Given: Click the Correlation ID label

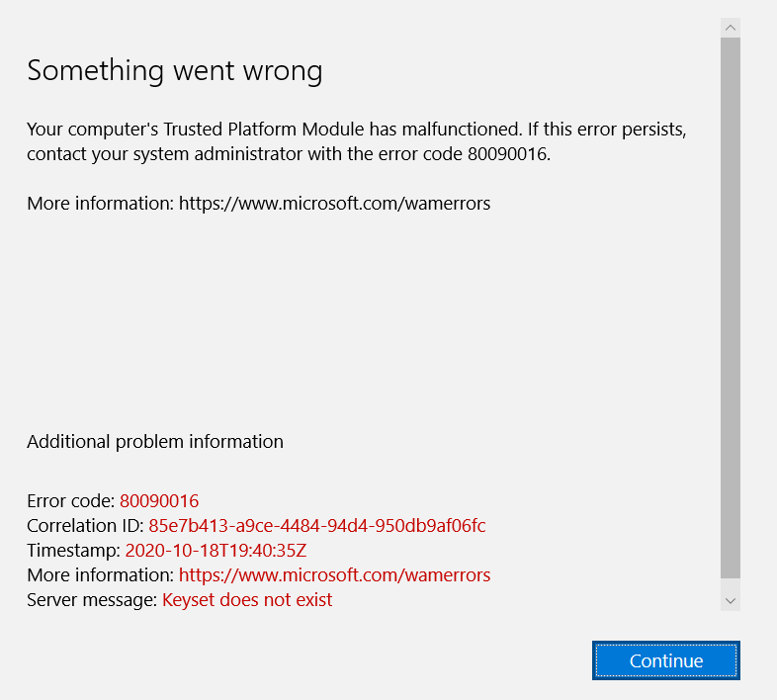Looking at the screenshot, I should [85, 526].
